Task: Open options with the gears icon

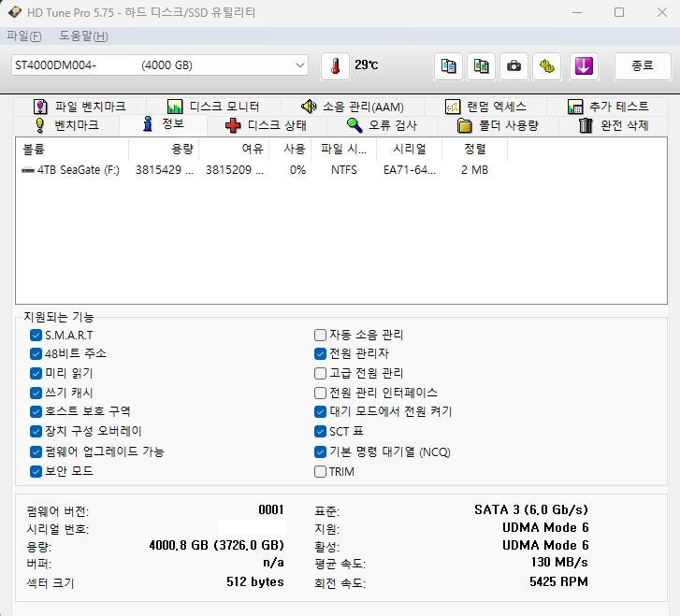Action: [x=547, y=66]
